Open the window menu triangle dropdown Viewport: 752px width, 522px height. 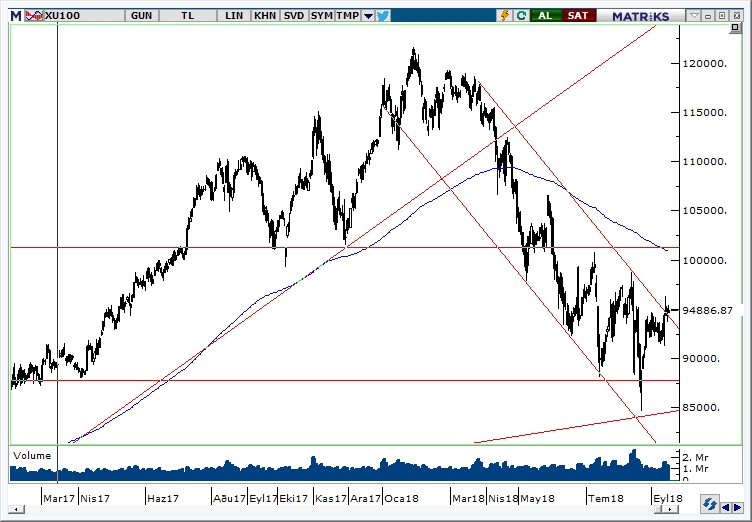tap(694, 16)
